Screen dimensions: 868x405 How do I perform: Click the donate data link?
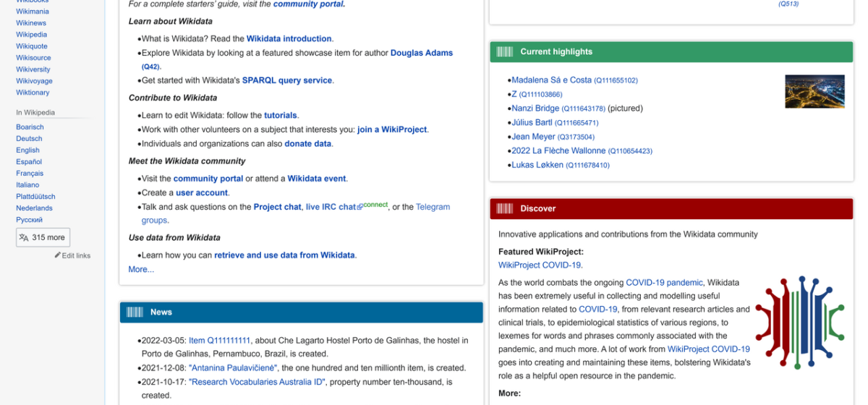coord(308,144)
